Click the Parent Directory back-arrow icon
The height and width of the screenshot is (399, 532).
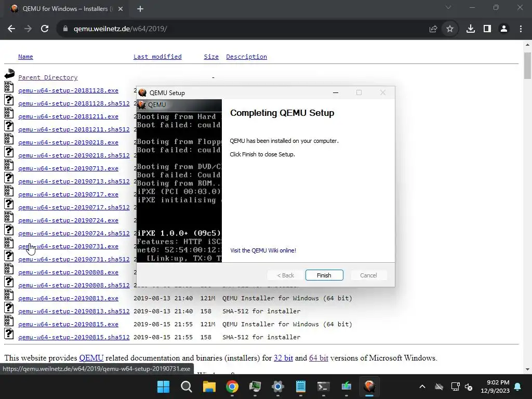(9, 74)
